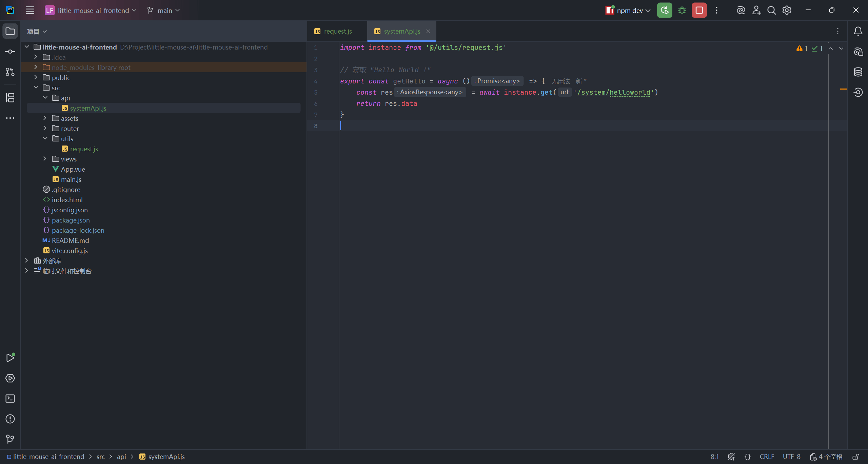Click the UTF-8 encoding button
The width and height of the screenshot is (868, 464).
791,457
